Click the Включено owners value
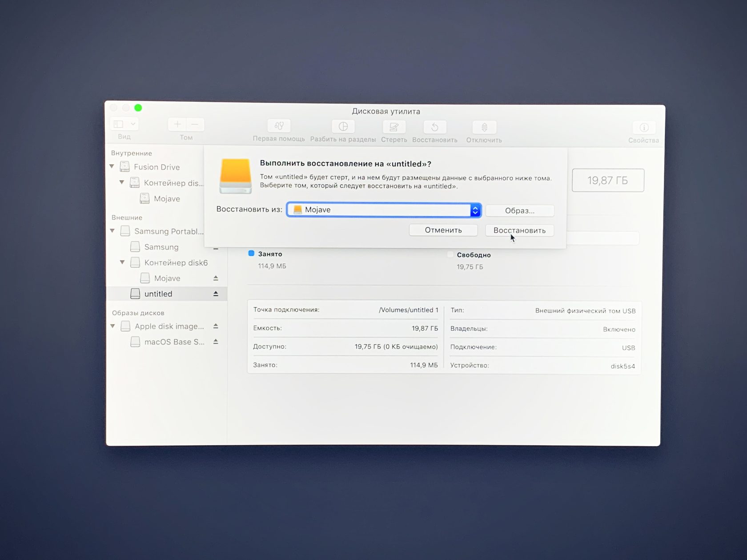Image resolution: width=747 pixels, height=560 pixels. coord(619,329)
